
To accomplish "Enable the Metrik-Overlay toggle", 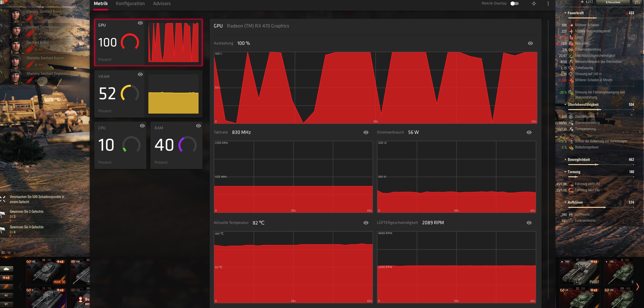I will [x=515, y=4].
